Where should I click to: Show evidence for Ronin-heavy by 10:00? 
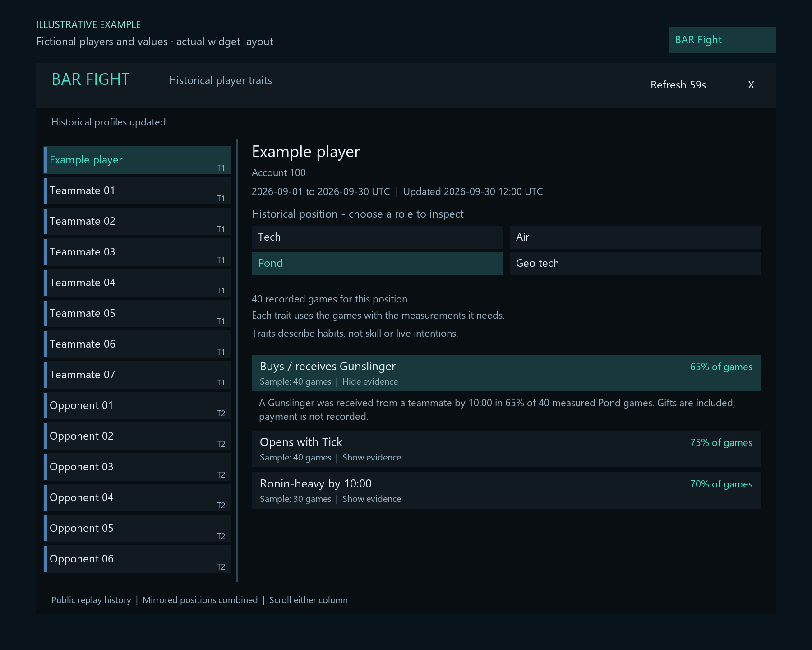tap(371, 499)
